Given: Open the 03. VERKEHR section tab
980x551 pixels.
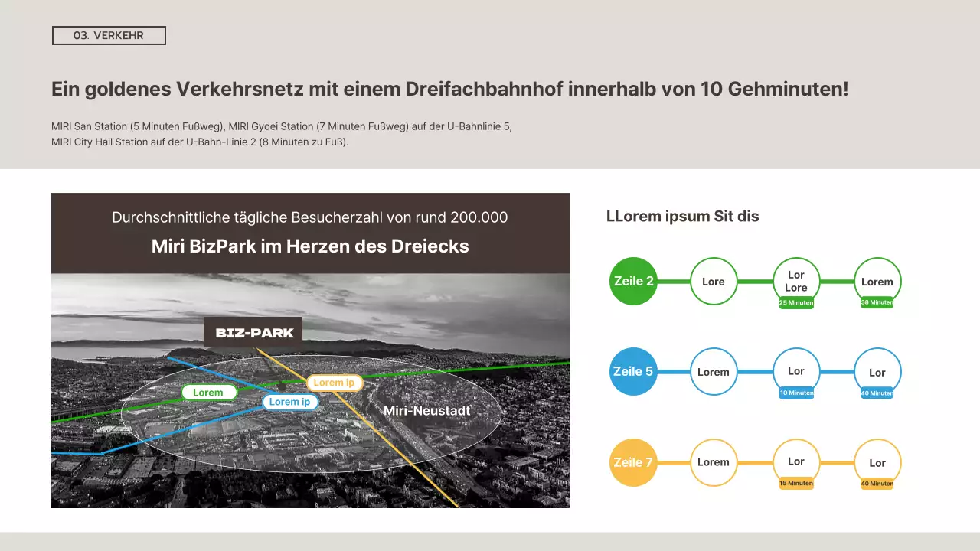Looking at the screenshot, I should point(109,35).
